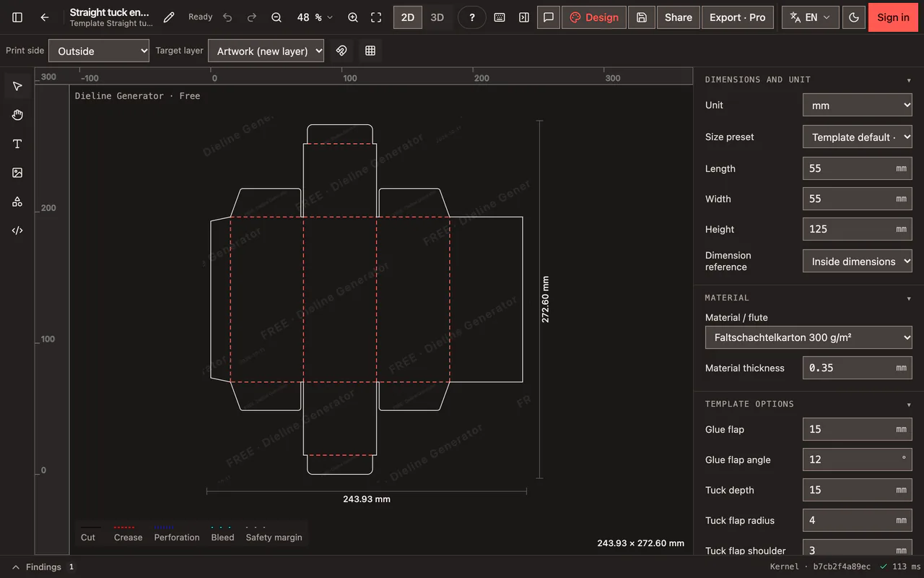Screen dimensions: 924x578
Task: Fit the dieline to the screen
Action: click(x=376, y=17)
